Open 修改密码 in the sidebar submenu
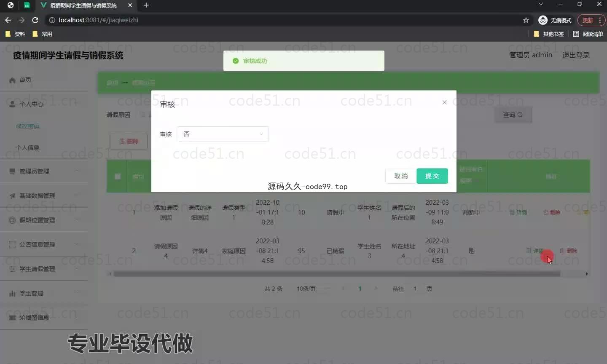Viewport: 607px width, 364px height. coord(28,126)
